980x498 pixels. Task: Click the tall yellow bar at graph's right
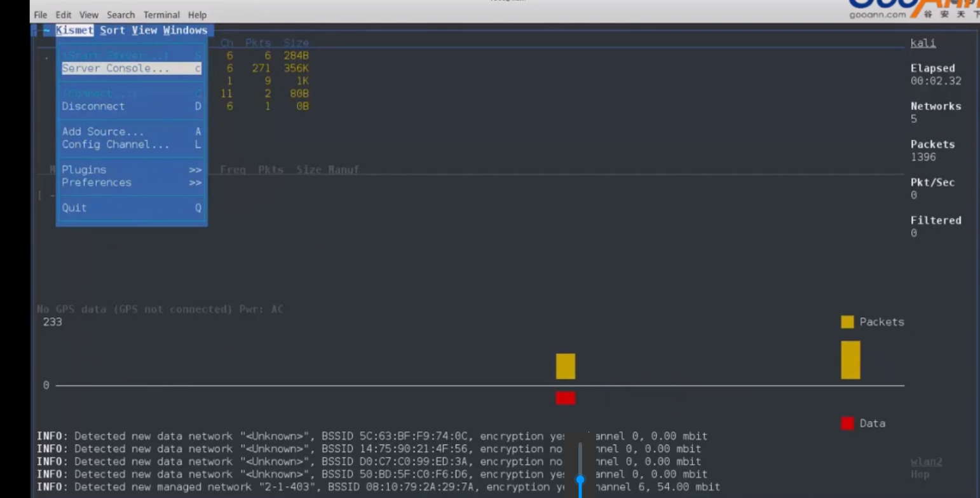click(x=850, y=360)
